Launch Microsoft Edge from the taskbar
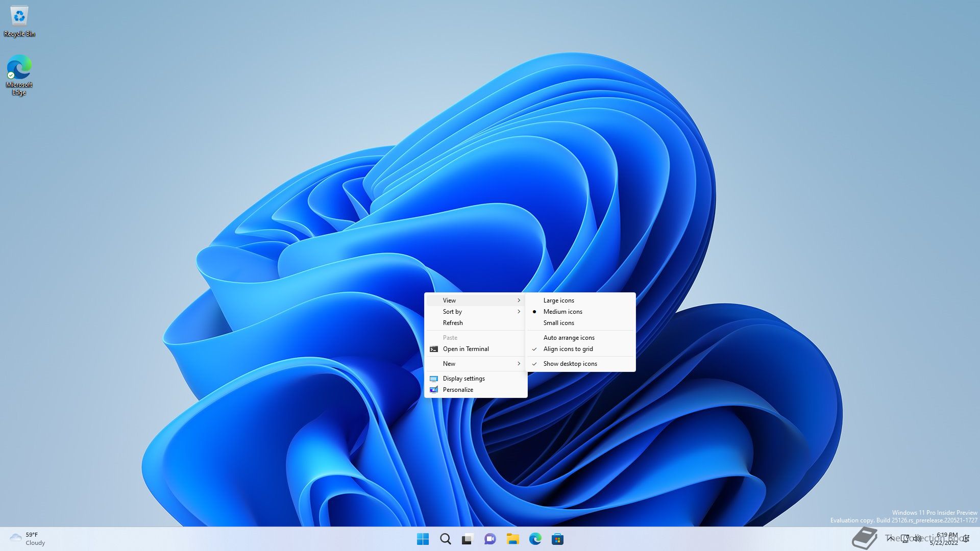The height and width of the screenshot is (551, 980). click(535, 539)
